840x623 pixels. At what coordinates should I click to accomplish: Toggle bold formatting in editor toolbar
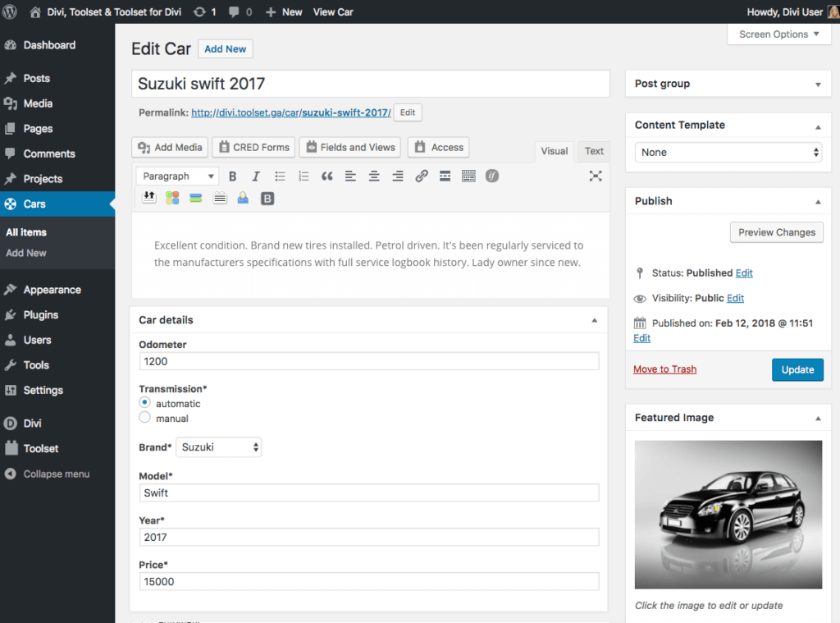(232, 176)
